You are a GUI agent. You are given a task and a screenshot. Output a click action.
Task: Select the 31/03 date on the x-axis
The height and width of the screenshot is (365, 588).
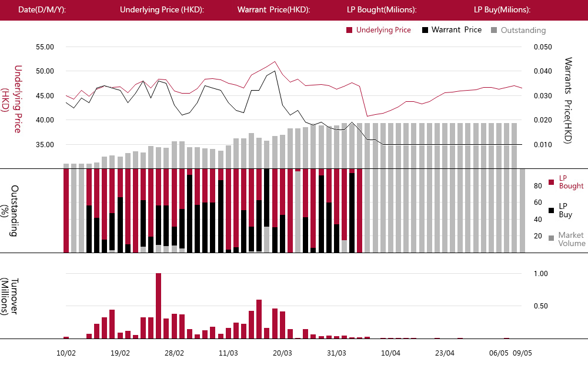336,353
